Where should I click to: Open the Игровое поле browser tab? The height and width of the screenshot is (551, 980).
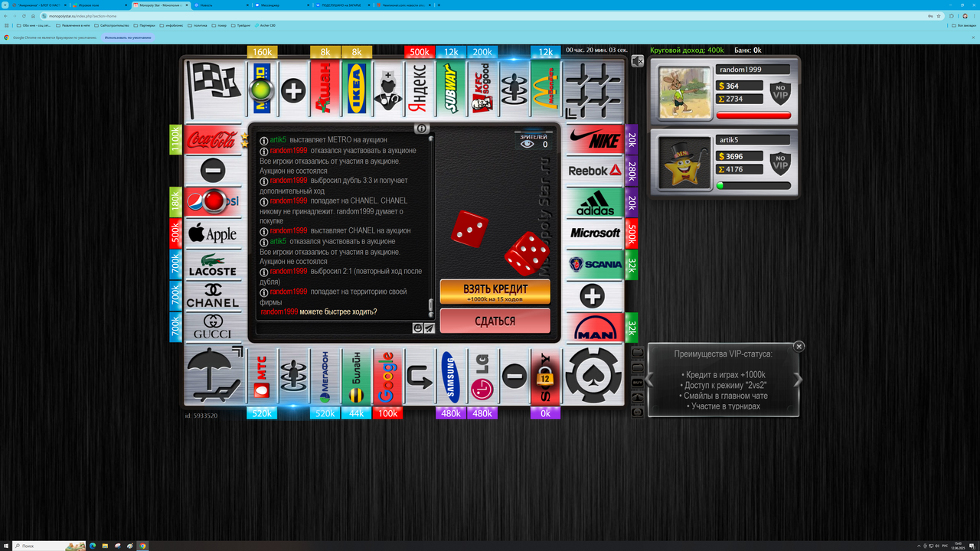99,5
